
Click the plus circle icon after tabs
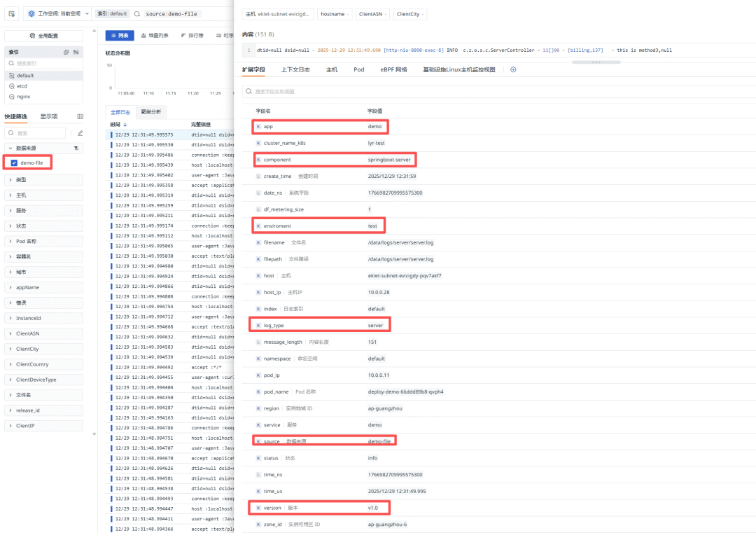click(513, 69)
